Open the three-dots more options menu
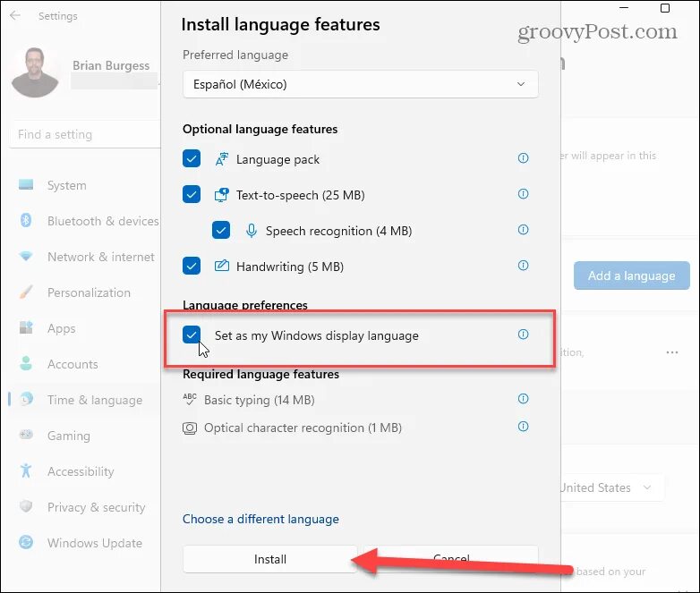 (672, 352)
